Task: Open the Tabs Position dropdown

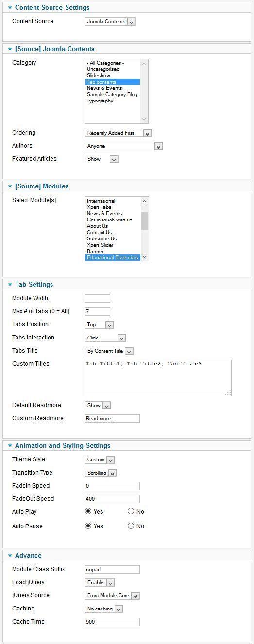Action: (x=100, y=325)
